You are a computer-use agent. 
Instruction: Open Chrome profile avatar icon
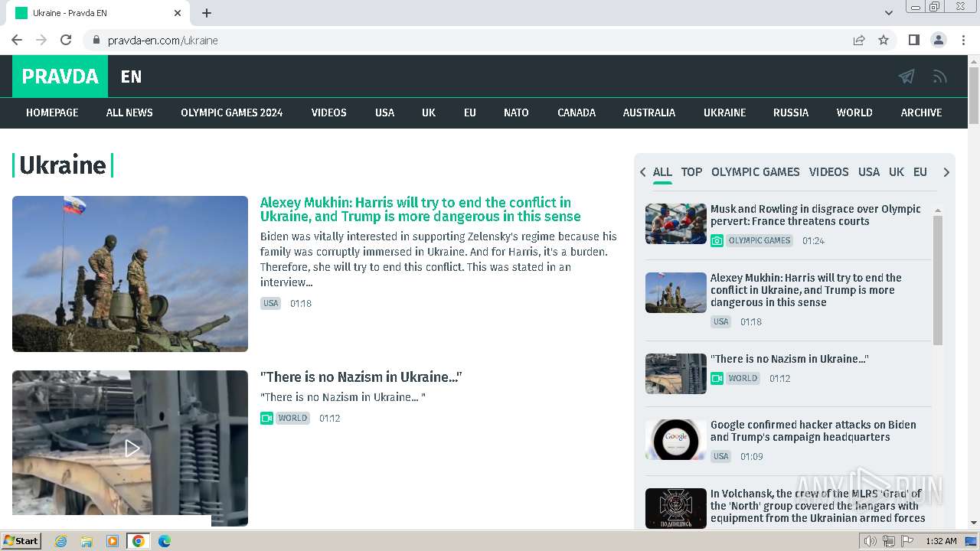(939, 40)
